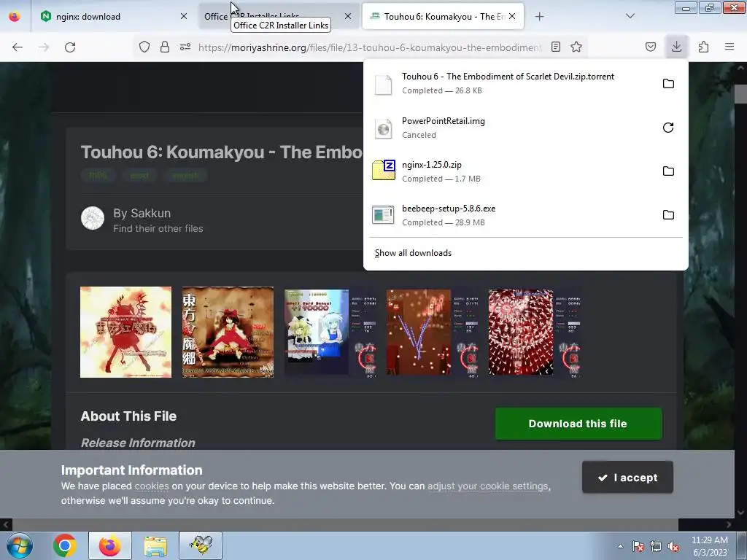
Task: Show all downloads
Action: 413,253
